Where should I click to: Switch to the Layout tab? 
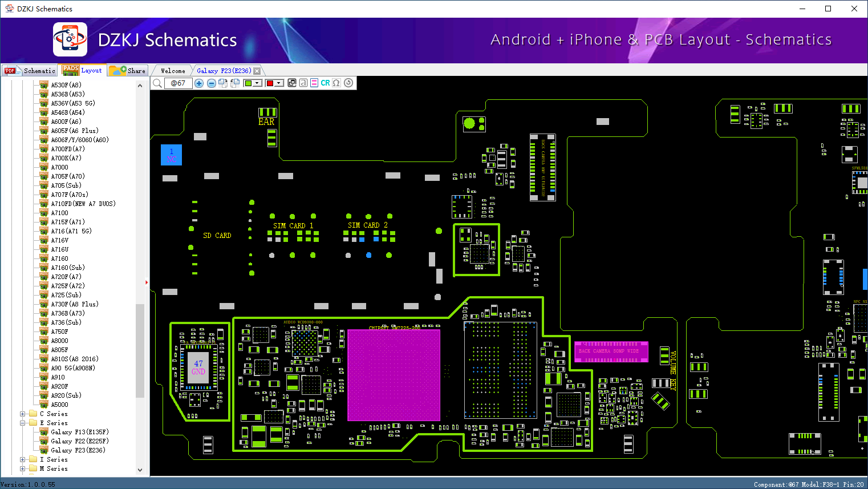coord(83,70)
